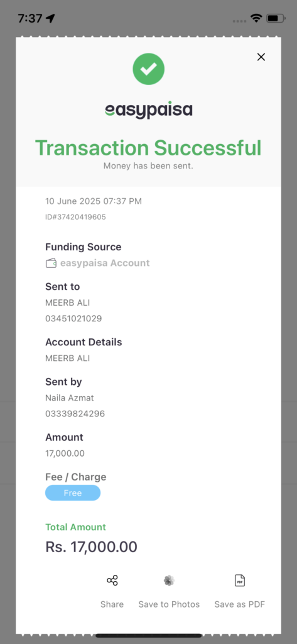Image resolution: width=297 pixels, height=644 pixels.
Task: Tap the Save as PDF document icon
Action: pyautogui.click(x=240, y=580)
